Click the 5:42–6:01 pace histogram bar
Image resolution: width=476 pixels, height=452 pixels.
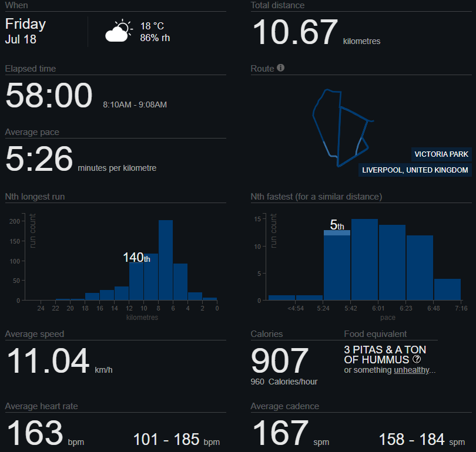[364, 259]
